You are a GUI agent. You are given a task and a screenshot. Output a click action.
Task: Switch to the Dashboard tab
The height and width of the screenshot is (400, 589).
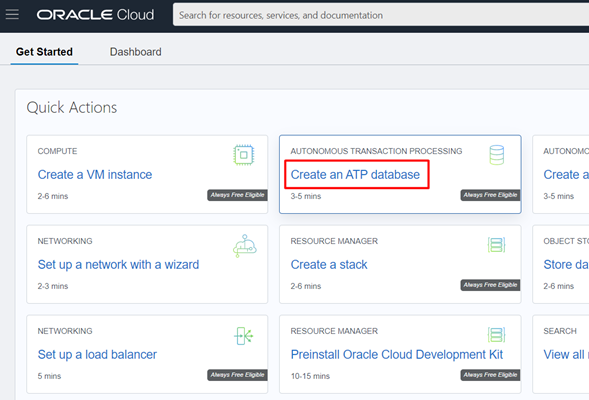click(x=136, y=52)
